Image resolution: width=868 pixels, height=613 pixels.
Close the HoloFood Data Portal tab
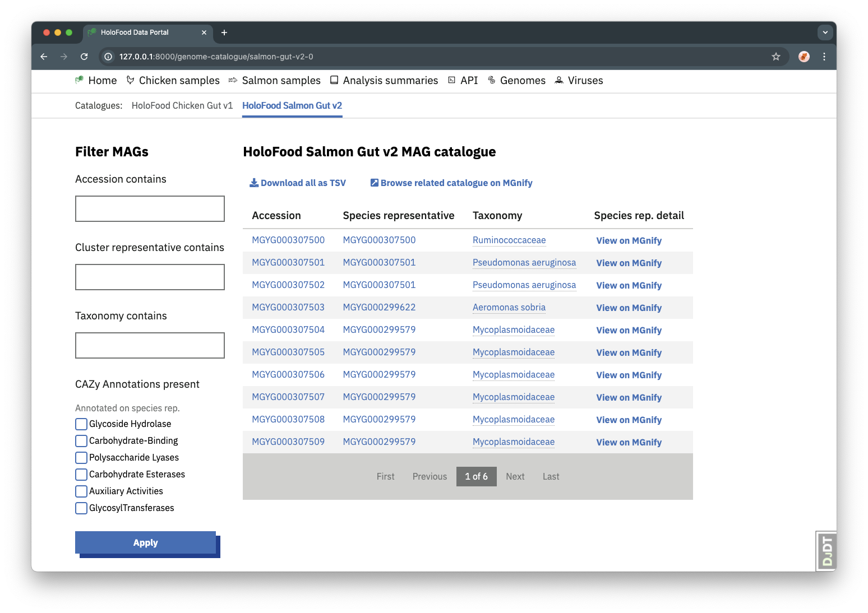204,32
